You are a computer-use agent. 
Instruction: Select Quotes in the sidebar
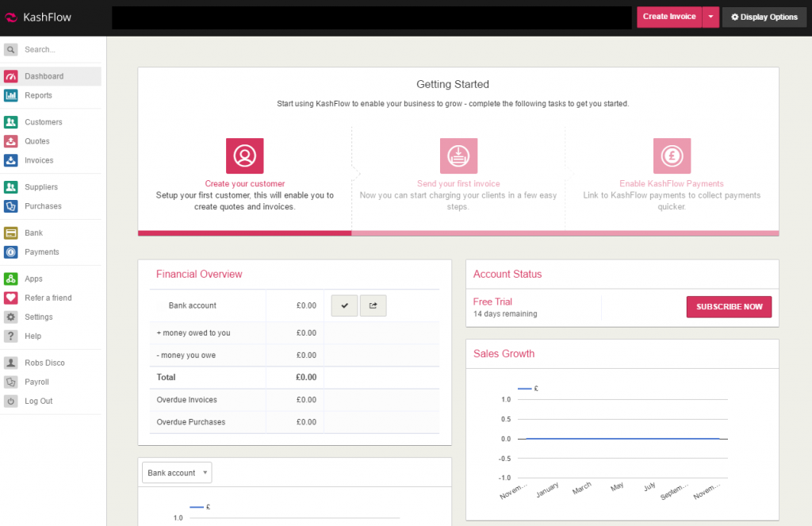(37, 141)
